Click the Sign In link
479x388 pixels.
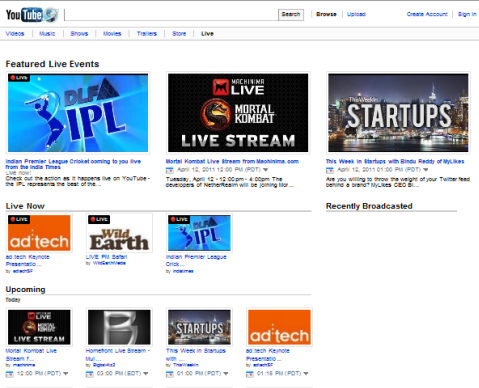click(x=467, y=14)
